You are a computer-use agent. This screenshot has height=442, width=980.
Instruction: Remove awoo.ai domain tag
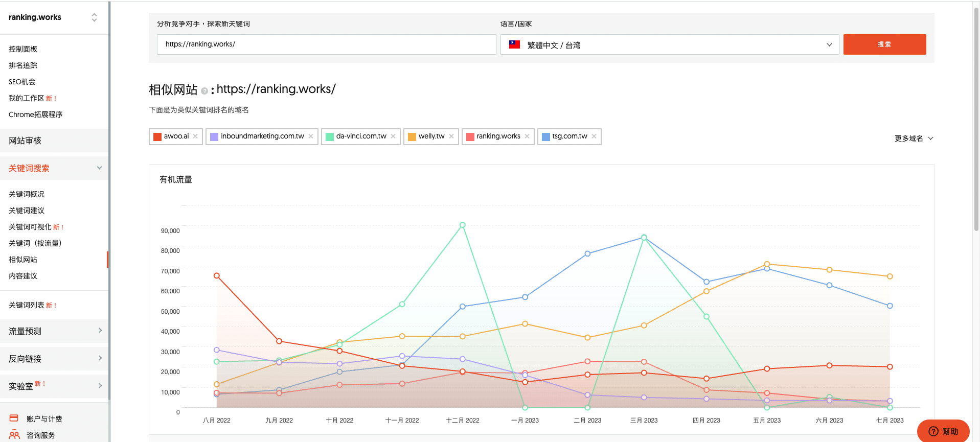pyautogui.click(x=195, y=136)
